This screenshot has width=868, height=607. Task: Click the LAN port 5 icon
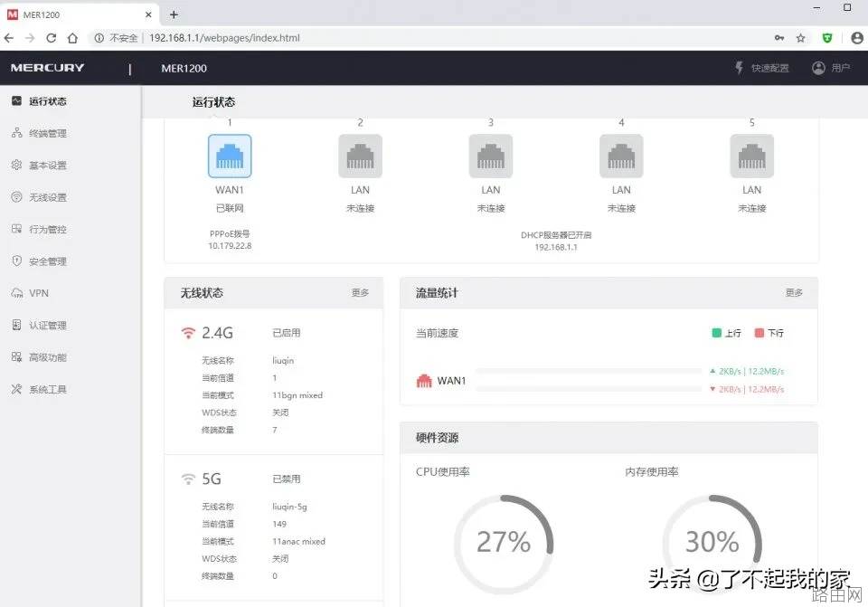pyautogui.click(x=751, y=156)
